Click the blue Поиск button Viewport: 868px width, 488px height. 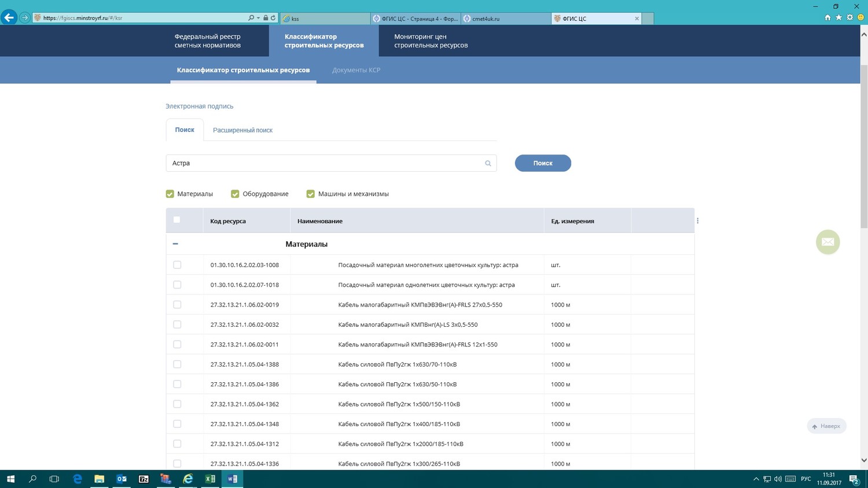542,163
